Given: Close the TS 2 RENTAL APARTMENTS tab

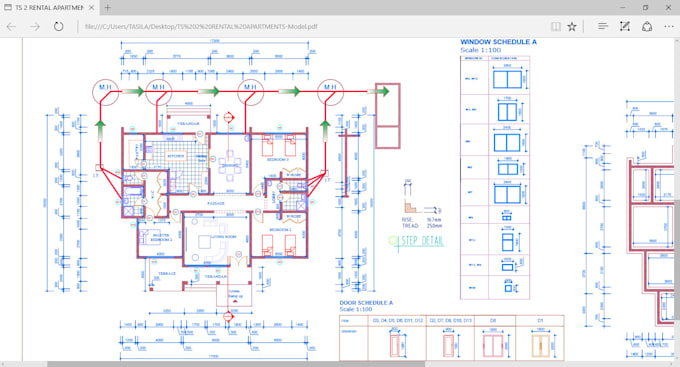Looking at the screenshot, I should point(92,8).
